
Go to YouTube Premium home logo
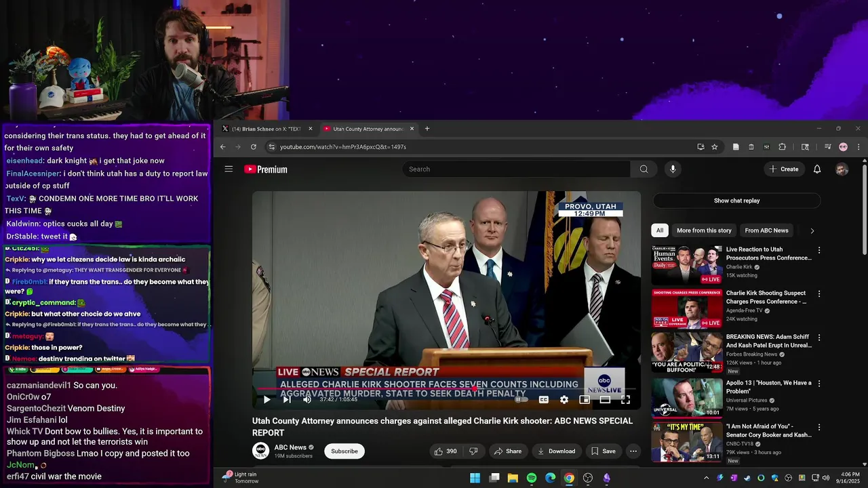[x=266, y=169]
